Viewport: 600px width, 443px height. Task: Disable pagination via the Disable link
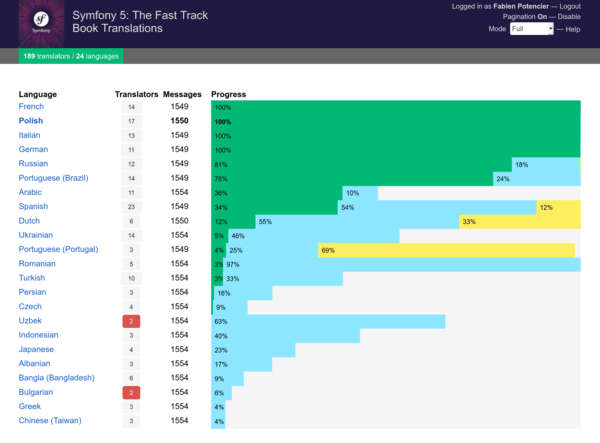(569, 17)
